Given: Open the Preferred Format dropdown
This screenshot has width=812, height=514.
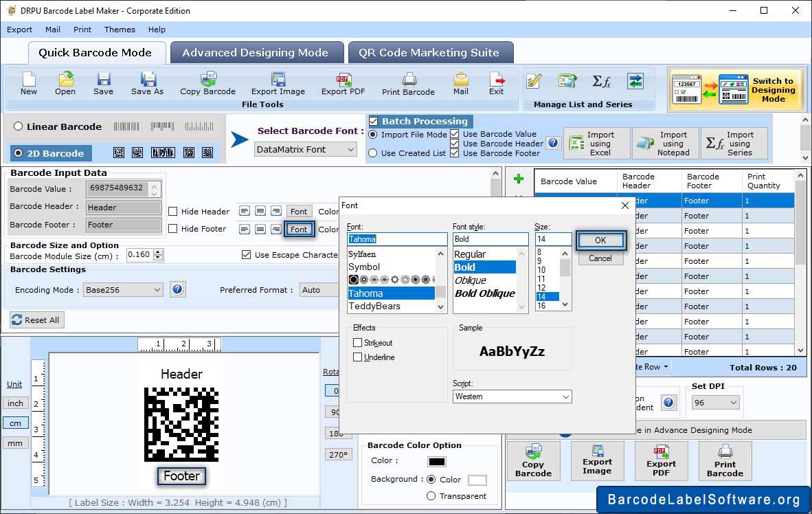Looking at the screenshot, I should point(319,290).
